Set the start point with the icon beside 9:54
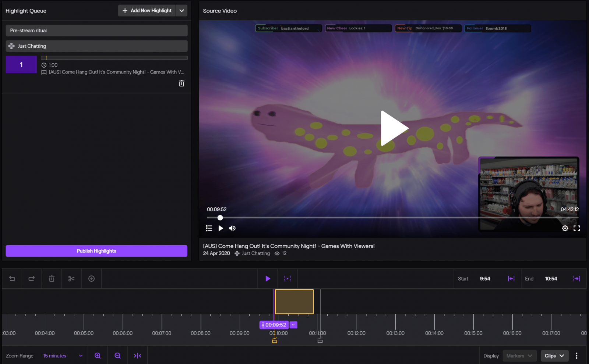Screen dimensions: 589x364 [511, 279]
